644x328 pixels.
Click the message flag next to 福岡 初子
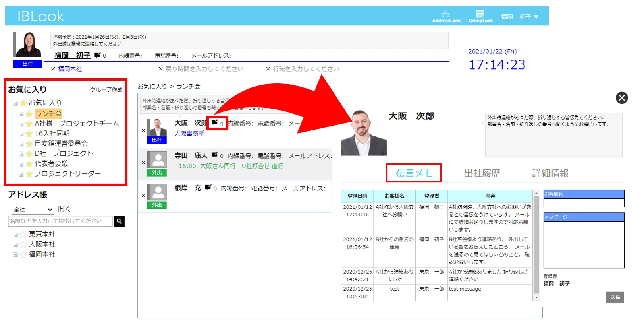97,55
